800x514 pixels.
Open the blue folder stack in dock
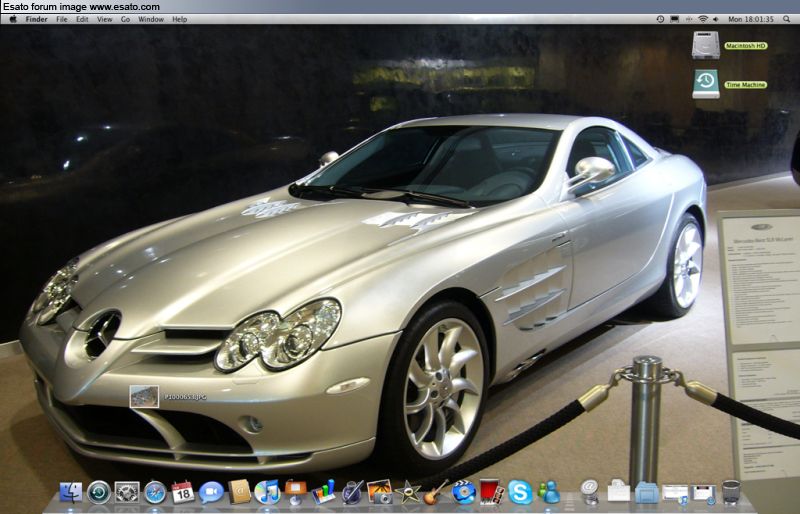tap(646, 493)
